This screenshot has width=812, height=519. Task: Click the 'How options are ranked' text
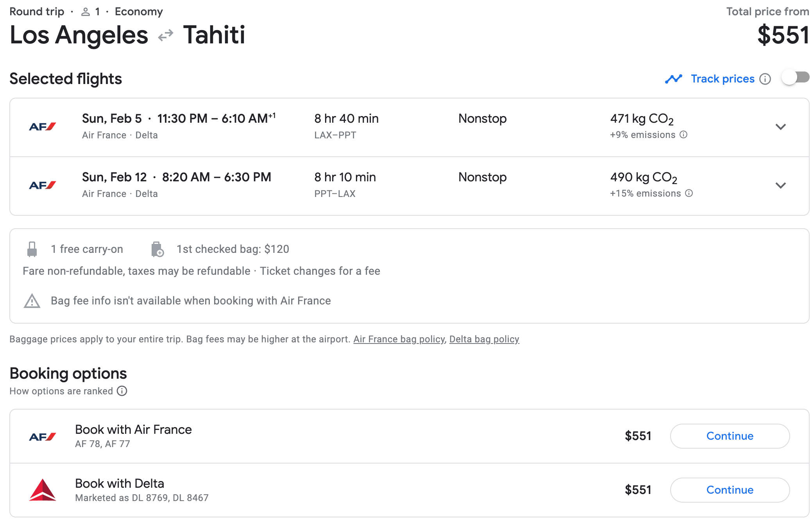point(61,391)
